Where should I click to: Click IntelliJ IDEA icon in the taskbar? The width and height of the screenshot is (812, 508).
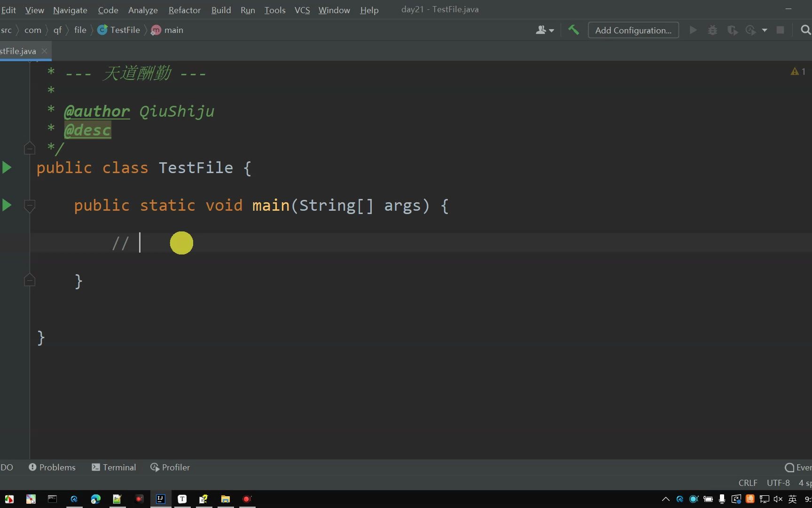click(161, 499)
